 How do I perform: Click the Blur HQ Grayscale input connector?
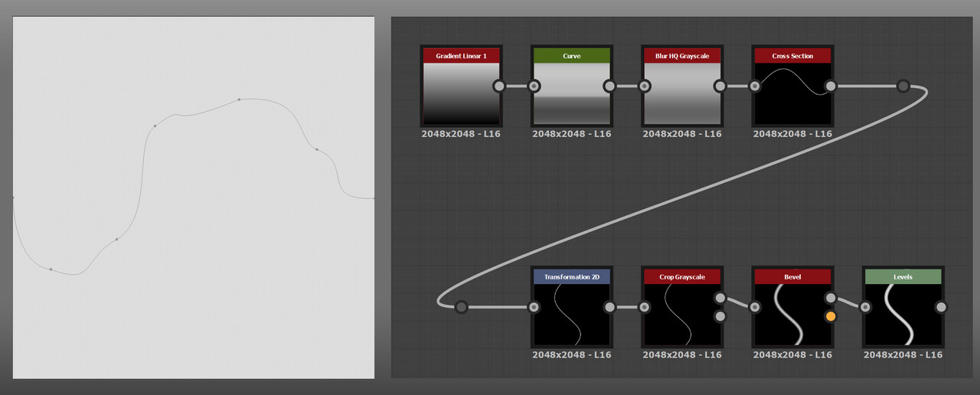tap(645, 87)
